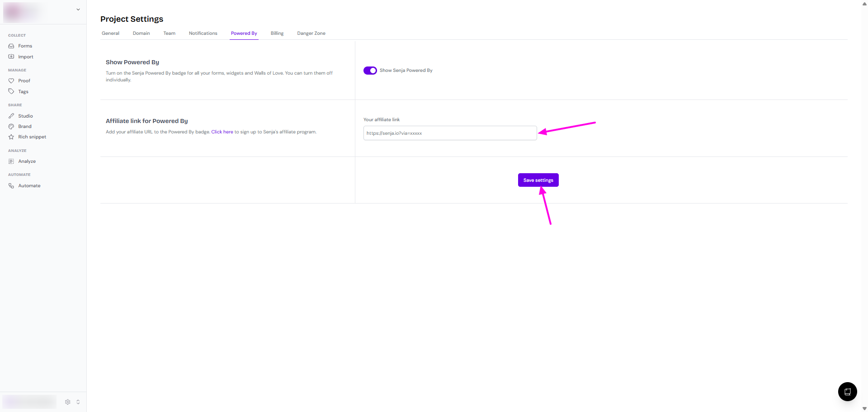This screenshot has height=412, width=868.
Task: Toggle off Show Senja Powered By
Action: (x=370, y=71)
